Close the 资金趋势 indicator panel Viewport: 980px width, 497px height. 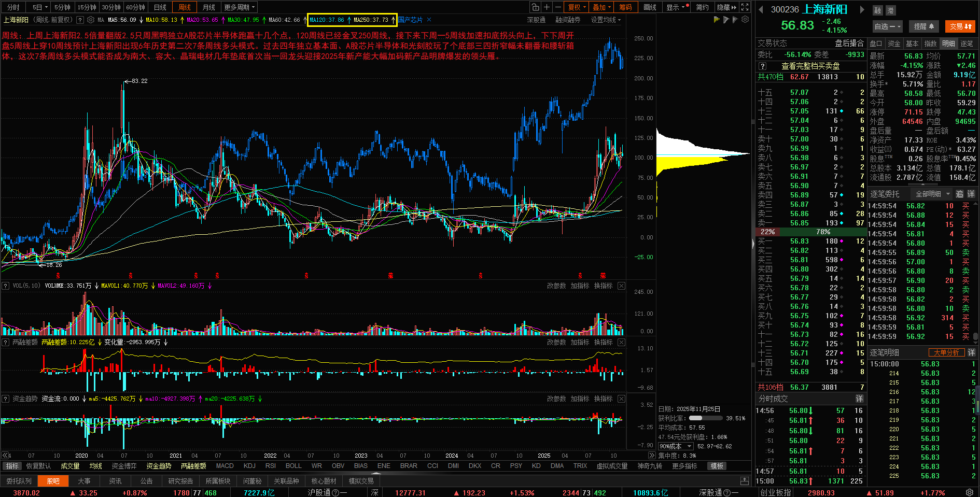point(621,399)
